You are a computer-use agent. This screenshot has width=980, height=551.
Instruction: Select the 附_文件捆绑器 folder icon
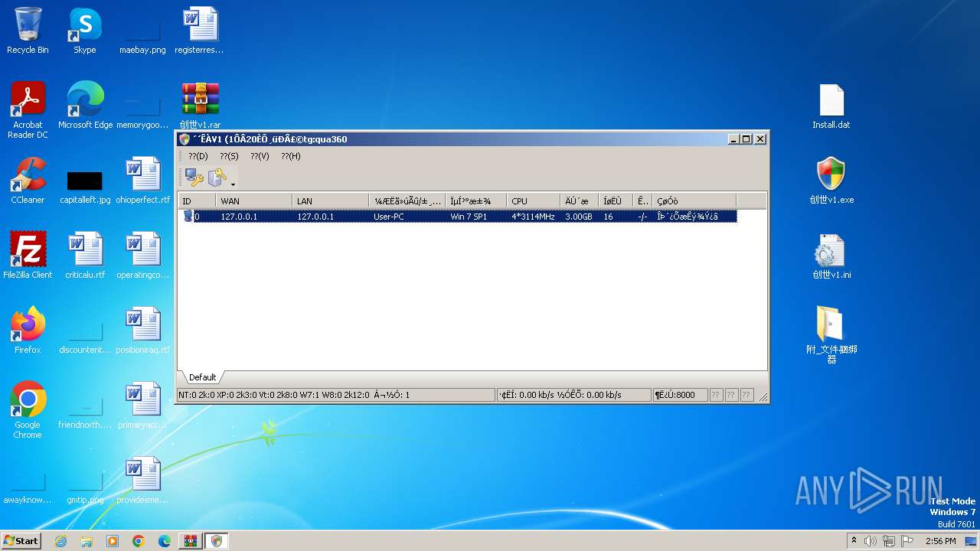(x=831, y=335)
